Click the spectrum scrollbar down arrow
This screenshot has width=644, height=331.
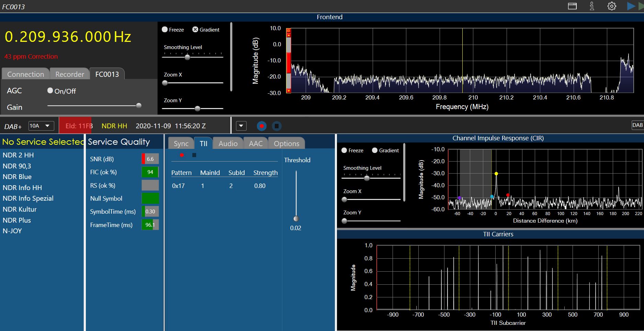[x=289, y=91]
